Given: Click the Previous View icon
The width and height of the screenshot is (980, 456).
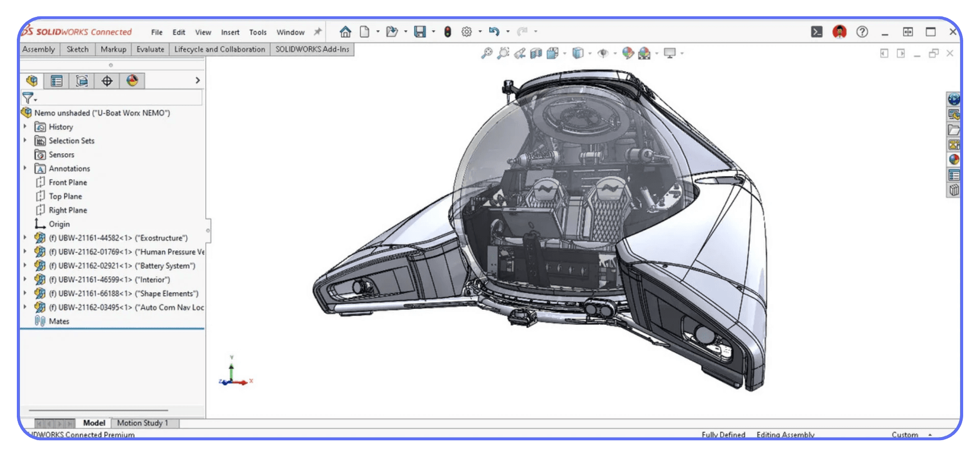Looking at the screenshot, I should 520,53.
